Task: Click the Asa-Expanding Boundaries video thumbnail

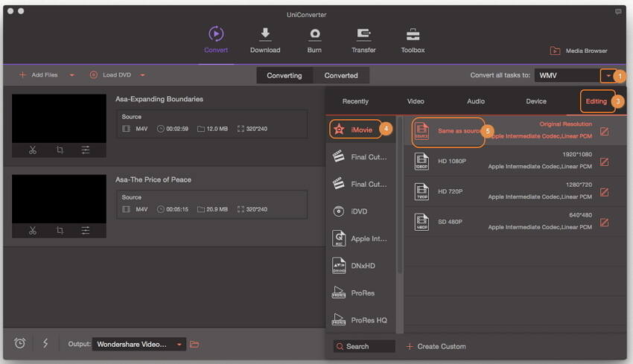Action: 59,118
